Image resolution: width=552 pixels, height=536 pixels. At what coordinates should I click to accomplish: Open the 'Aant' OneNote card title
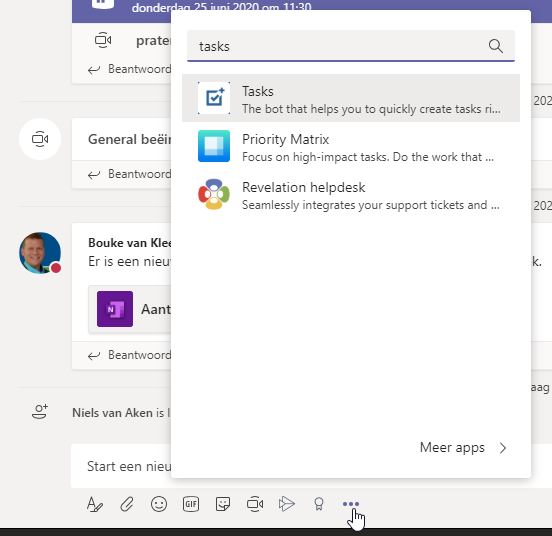pos(156,309)
